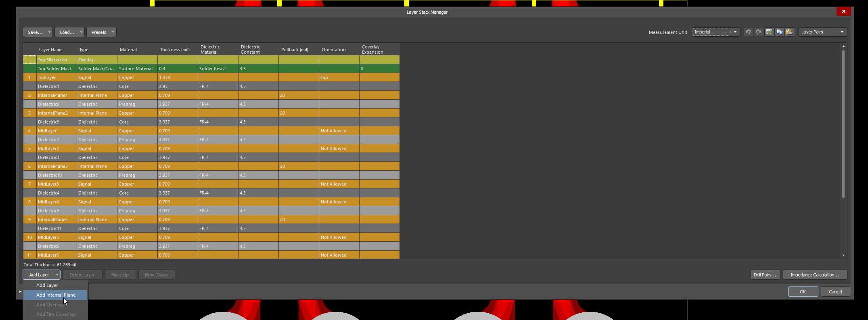Click the redo arrow icon
Image resolution: width=868 pixels, height=320 pixels.
[759, 32]
